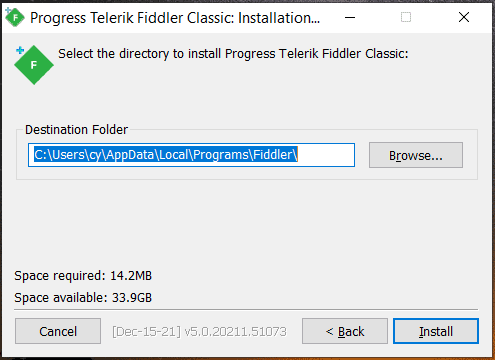The image size is (495, 360).
Task: Click the Space available: 33.9GB text
Action: click(x=83, y=298)
